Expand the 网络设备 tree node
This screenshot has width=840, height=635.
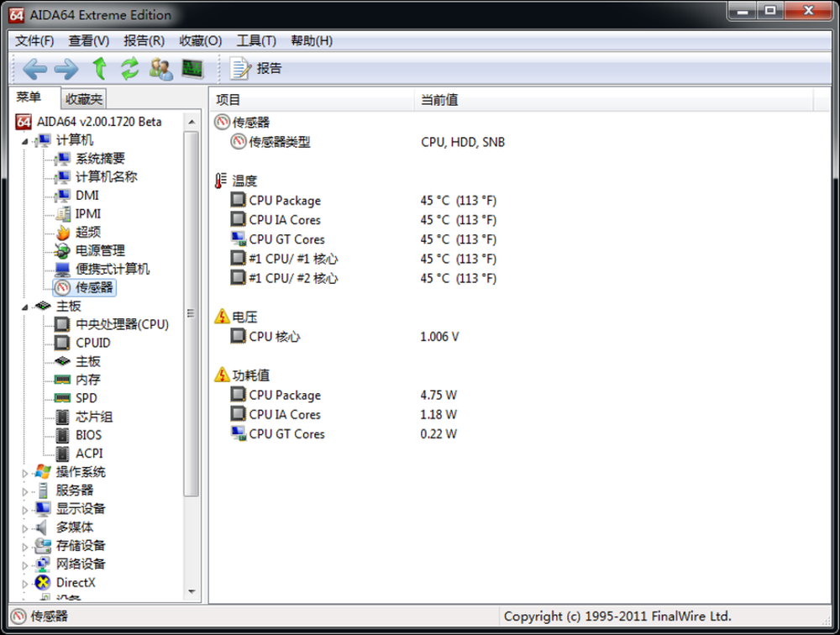click(x=24, y=565)
